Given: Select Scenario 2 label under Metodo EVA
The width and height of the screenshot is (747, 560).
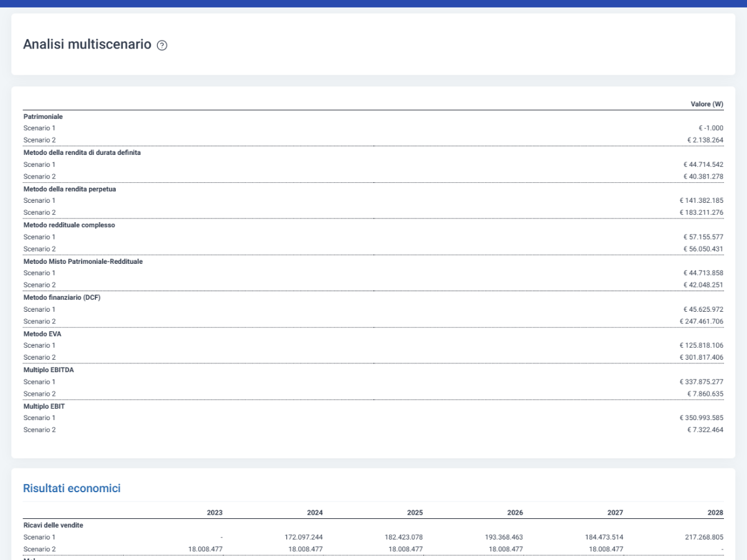Looking at the screenshot, I should [x=39, y=357].
